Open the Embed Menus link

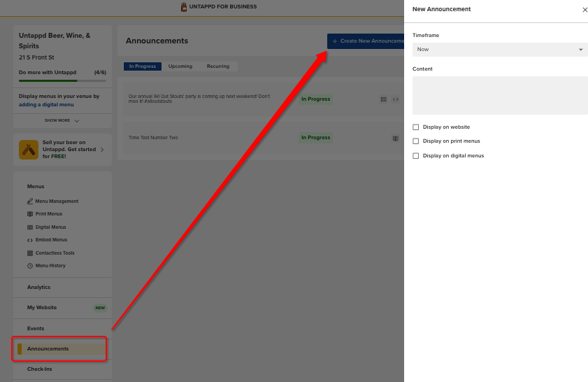click(51, 240)
